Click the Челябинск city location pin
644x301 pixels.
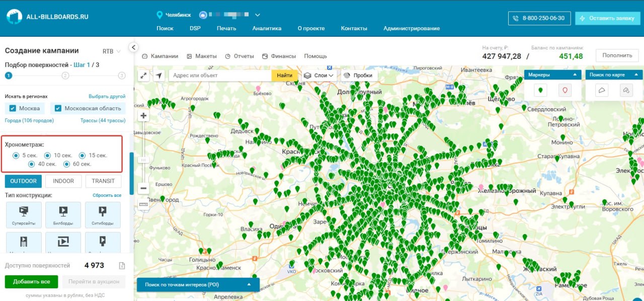click(160, 15)
